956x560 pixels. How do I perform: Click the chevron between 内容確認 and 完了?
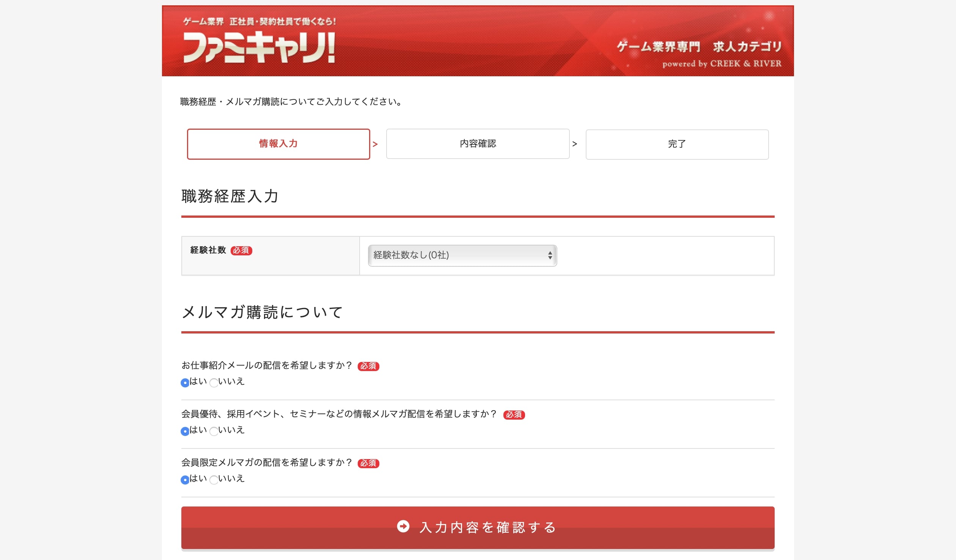pyautogui.click(x=574, y=144)
